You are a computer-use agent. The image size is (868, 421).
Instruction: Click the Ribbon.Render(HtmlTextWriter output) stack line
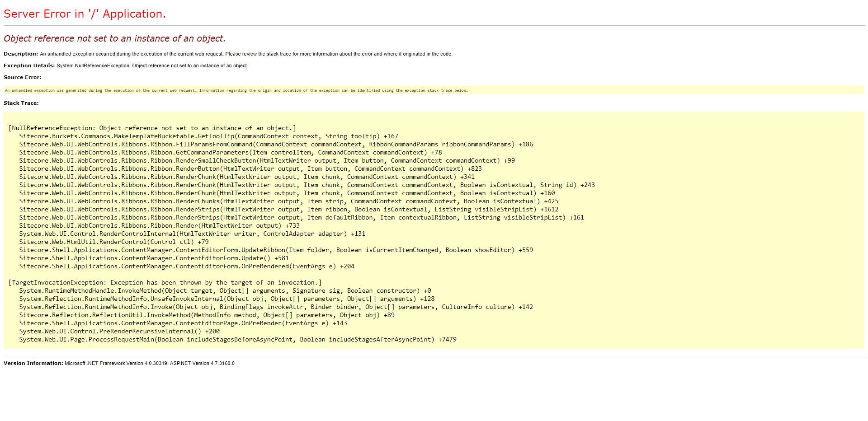click(160, 226)
